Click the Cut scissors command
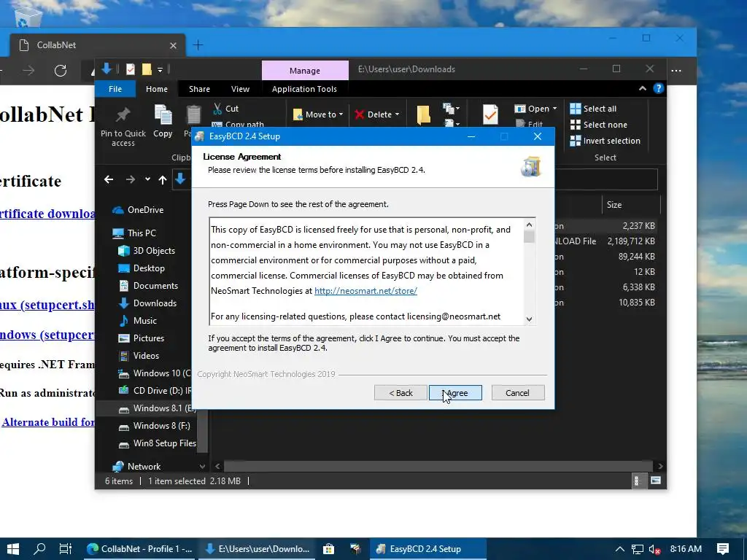Viewport: 747px width, 560px height. (226, 109)
